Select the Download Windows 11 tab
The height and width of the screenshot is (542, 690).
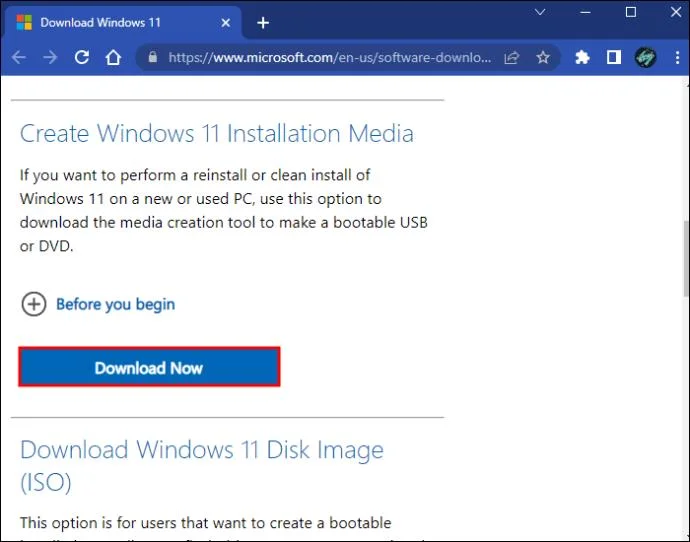pyautogui.click(x=123, y=22)
